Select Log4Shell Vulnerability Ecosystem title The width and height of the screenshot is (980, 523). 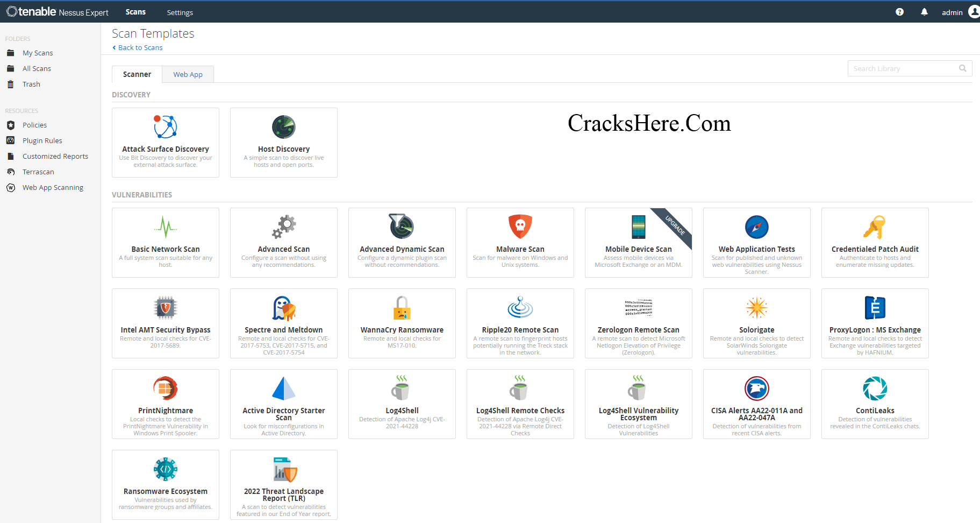[x=639, y=414]
